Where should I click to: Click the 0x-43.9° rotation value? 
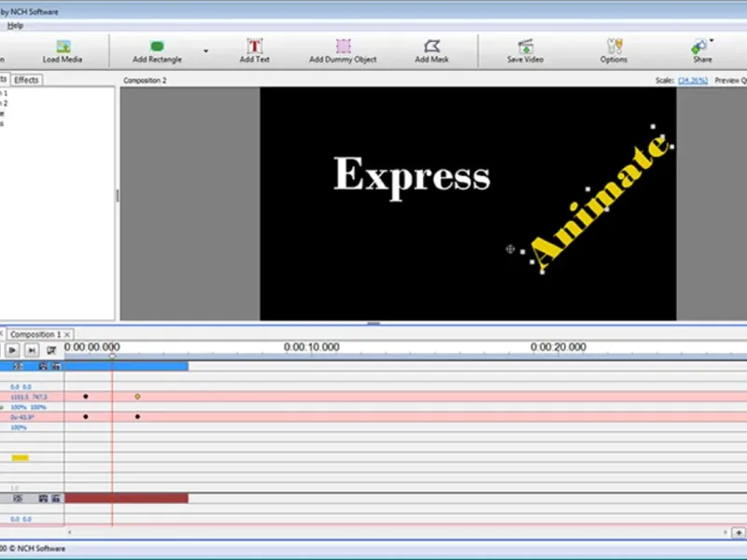(x=22, y=417)
